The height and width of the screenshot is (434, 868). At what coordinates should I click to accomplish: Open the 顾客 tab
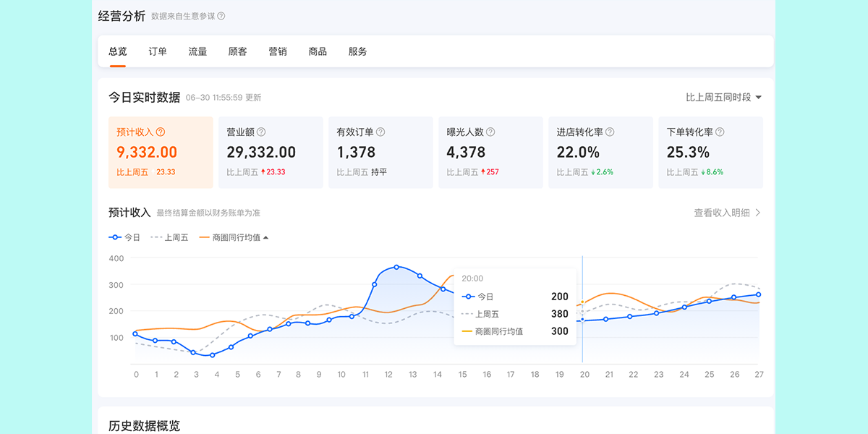point(237,51)
